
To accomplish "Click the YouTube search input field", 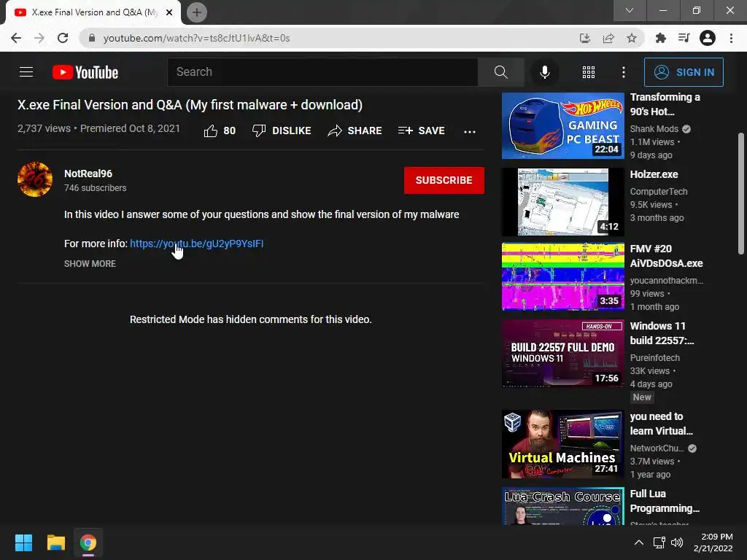I will coord(322,72).
